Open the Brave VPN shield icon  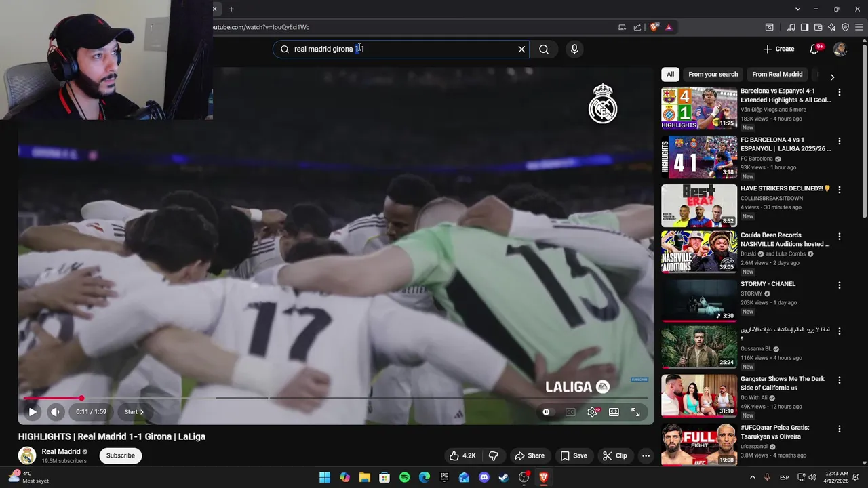click(x=845, y=27)
